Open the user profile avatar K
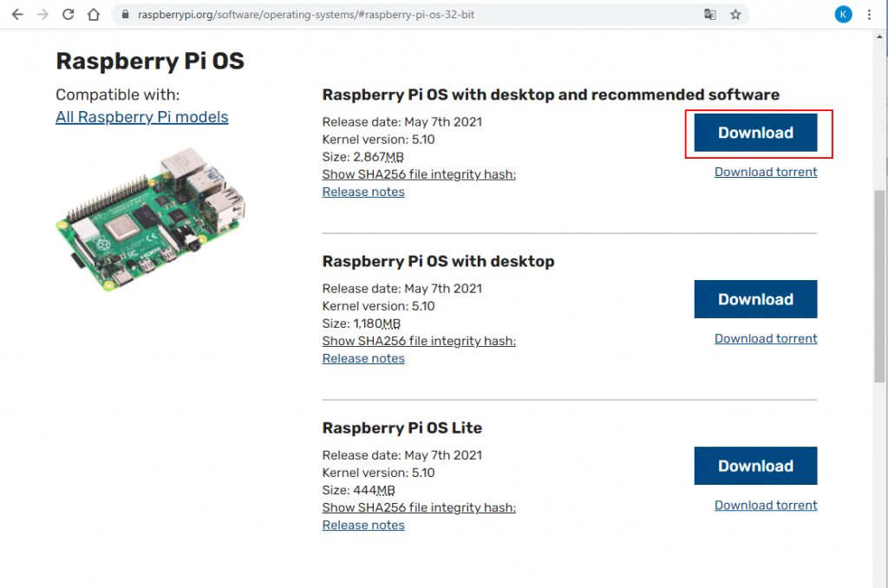Screen dimensions: 888x588 pos(843,15)
